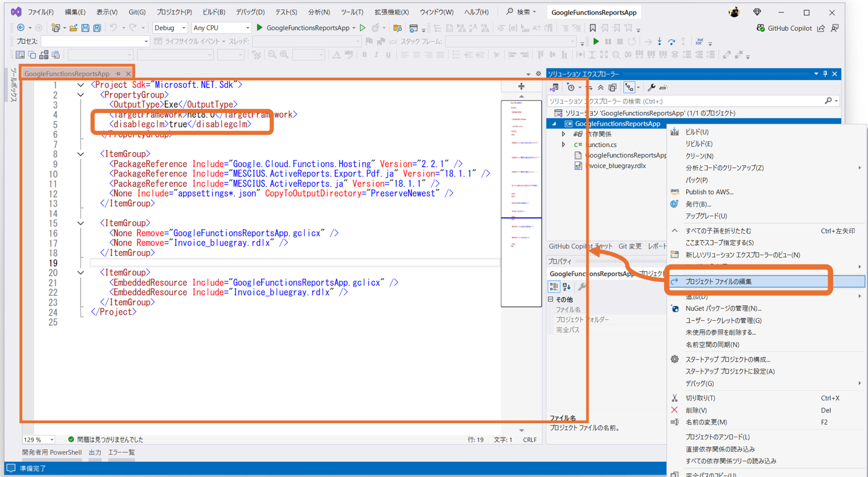This screenshot has height=477, width=868.
Task: Switch to the Git 変更 tab
Action: tap(630, 246)
